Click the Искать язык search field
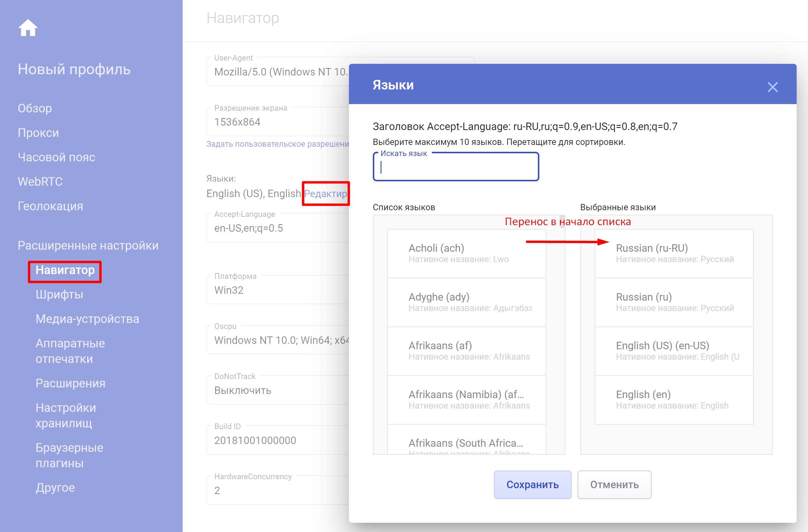 tap(456, 167)
